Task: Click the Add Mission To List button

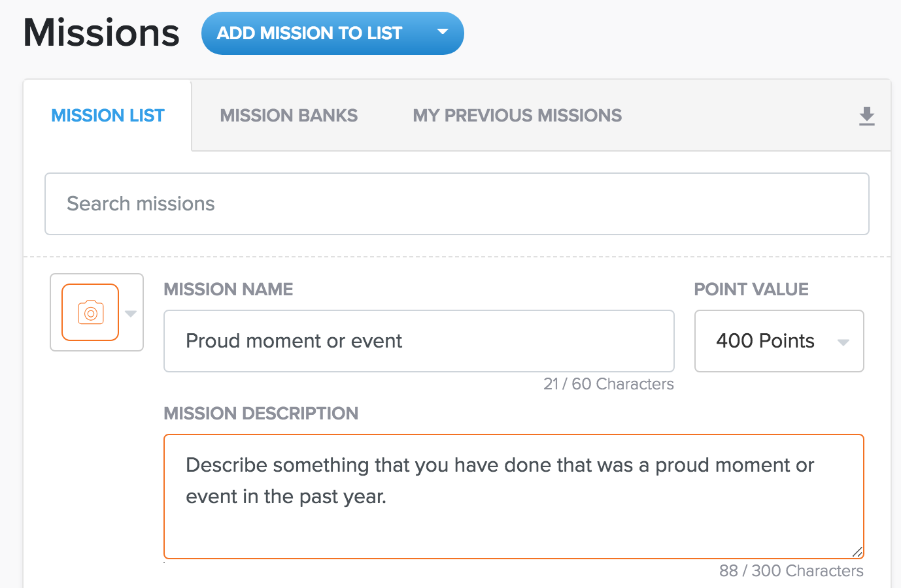Action: pos(309,33)
